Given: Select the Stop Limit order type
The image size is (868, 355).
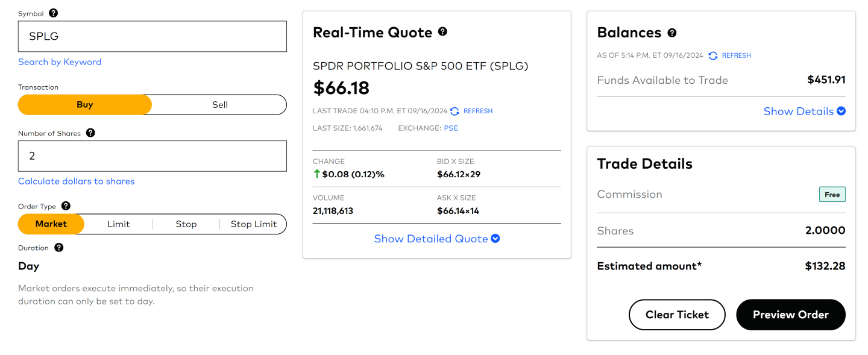Looking at the screenshot, I should (x=253, y=224).
